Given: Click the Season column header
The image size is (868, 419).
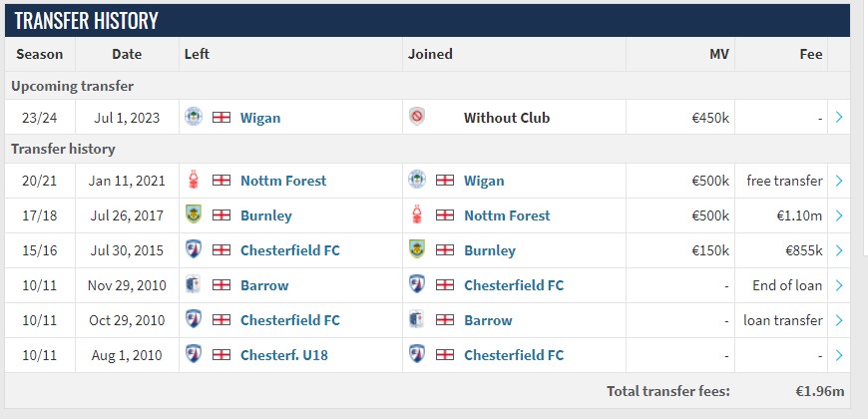Looking at the screenshot, I should point(40,54).
